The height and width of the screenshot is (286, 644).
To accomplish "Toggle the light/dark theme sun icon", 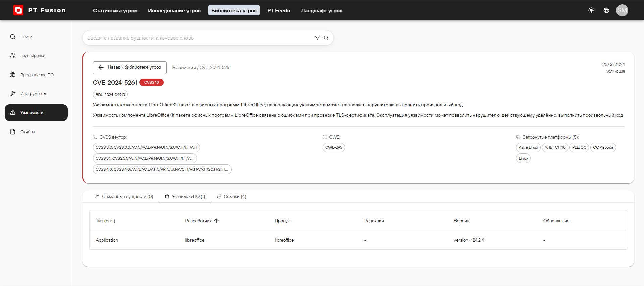I will 591,10.
